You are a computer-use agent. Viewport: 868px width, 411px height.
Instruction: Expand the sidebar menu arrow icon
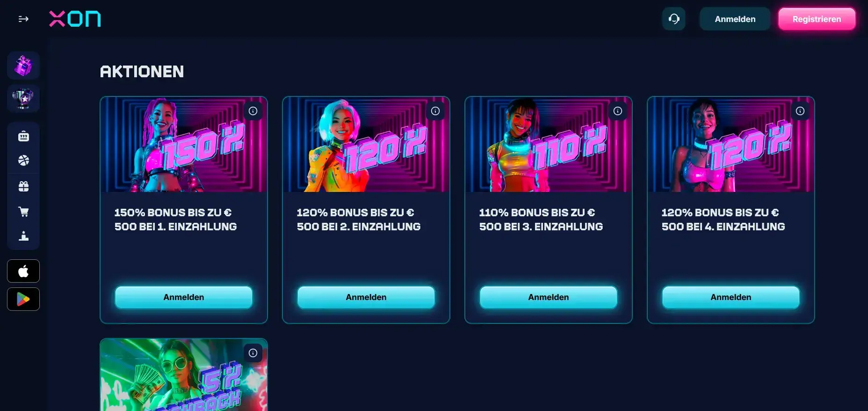tap(23, 19)
